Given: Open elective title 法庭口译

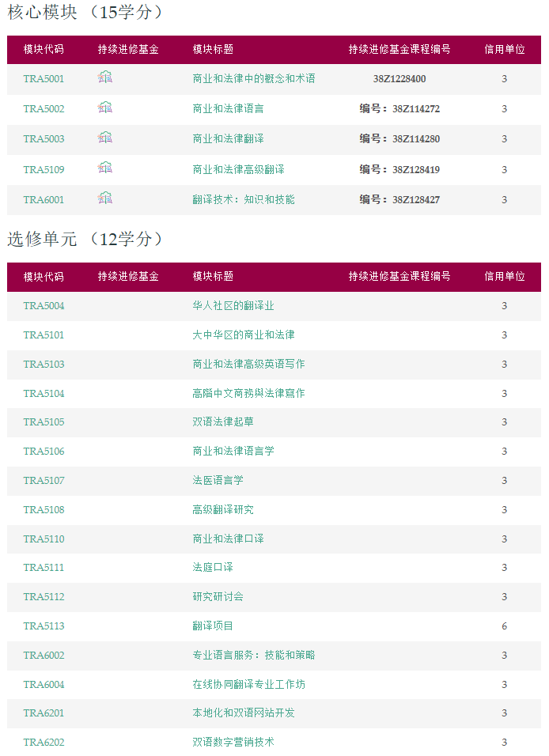Looking at the screenshot, I should (x=213, y=568).
